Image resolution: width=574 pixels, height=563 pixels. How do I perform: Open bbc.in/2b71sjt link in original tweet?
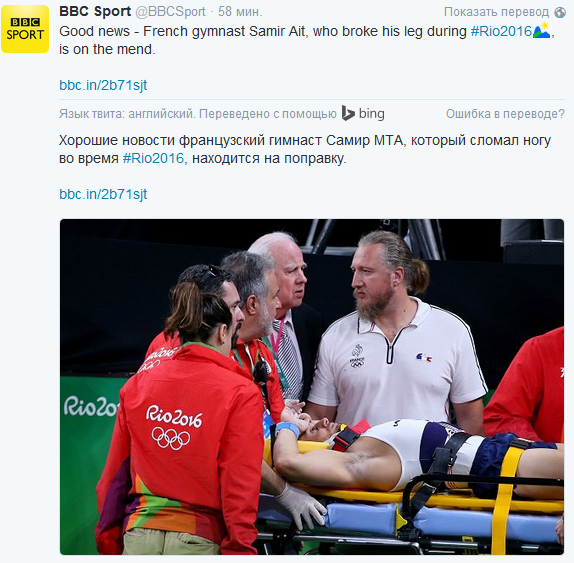tap(103, 85)
